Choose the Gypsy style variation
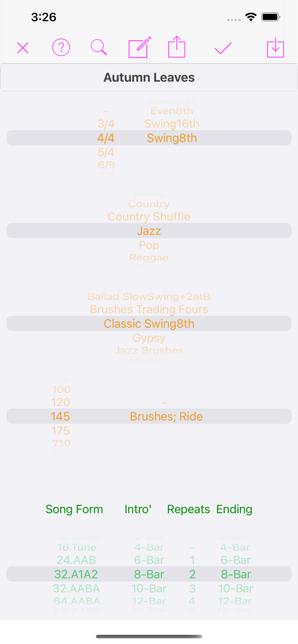This screenshot has width=298, height=644. (x=149, y=337)
